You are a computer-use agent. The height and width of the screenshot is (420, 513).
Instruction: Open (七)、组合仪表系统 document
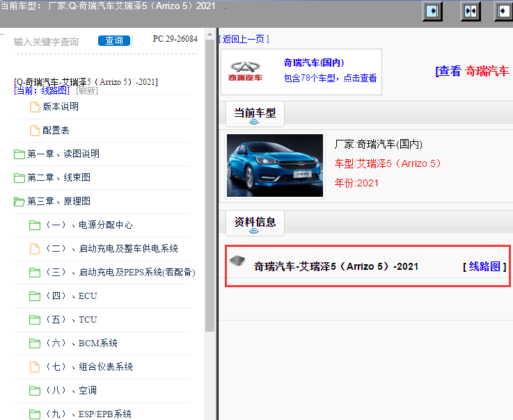(89, 366)
